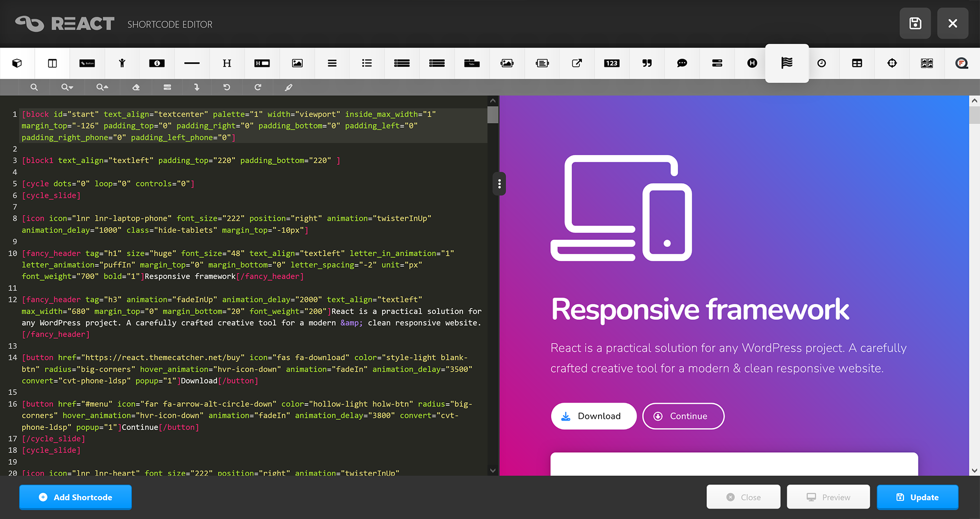This screenshot has width=980, height=519.
Task: Click the three horizontal lines shortcode icon
Action: (332, 63)
